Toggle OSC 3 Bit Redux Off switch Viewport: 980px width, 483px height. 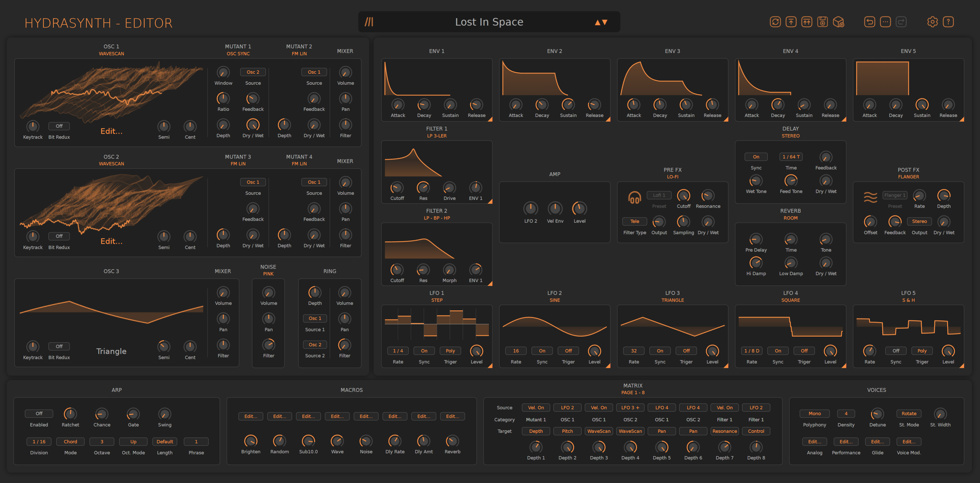pos(59,346)
